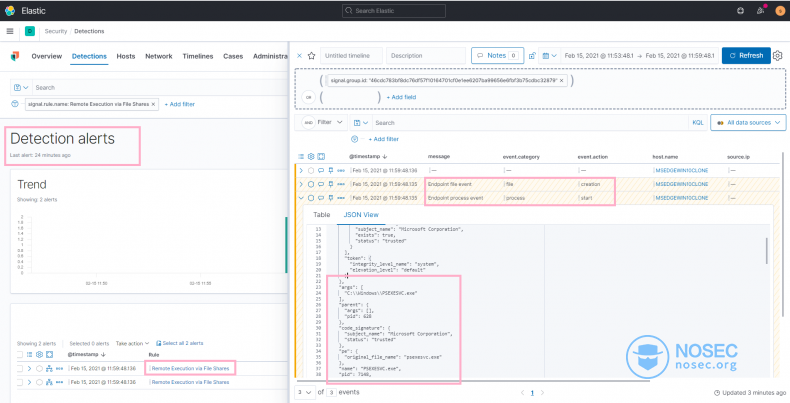
Task: Open alerts table field list icon
Action: (x=29, y=355)
